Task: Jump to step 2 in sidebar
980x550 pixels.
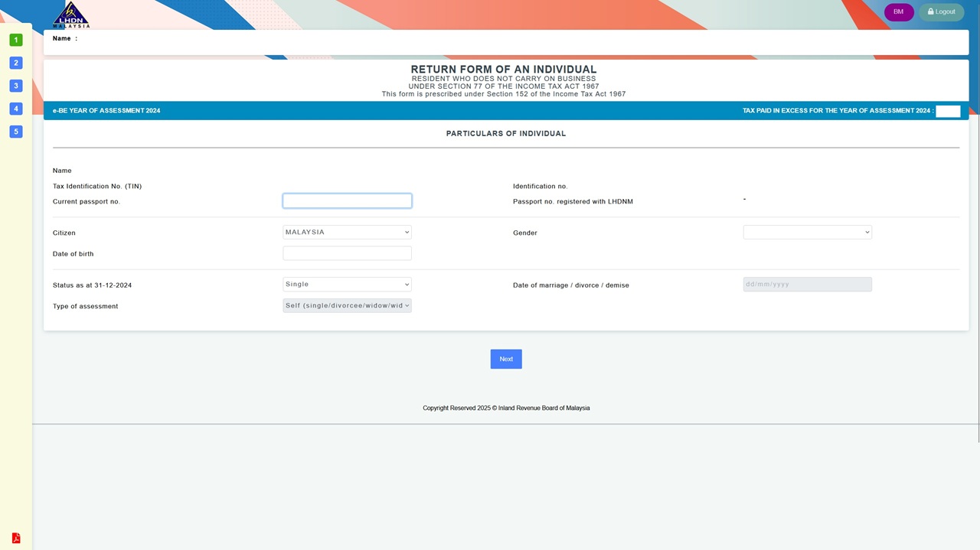Action: 16,63
